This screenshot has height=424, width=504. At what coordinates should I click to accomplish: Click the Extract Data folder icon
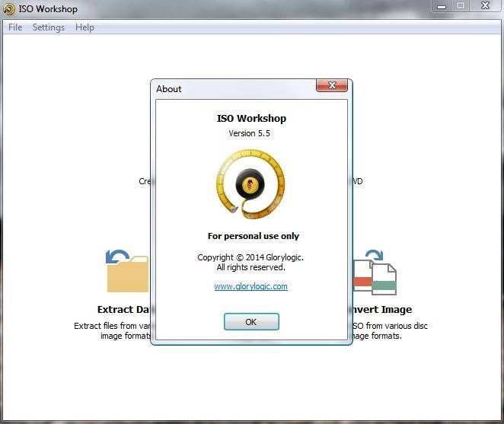(x=127, y=271)
